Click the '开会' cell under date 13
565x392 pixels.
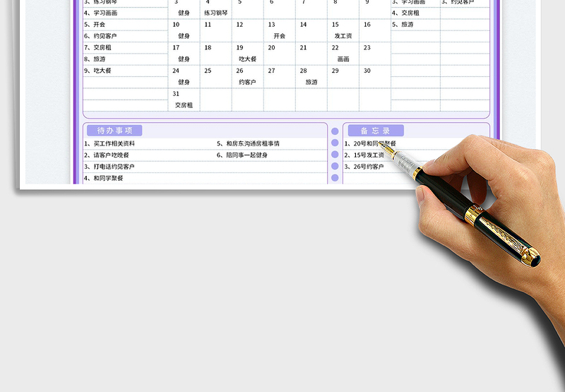tap(279, 36)
